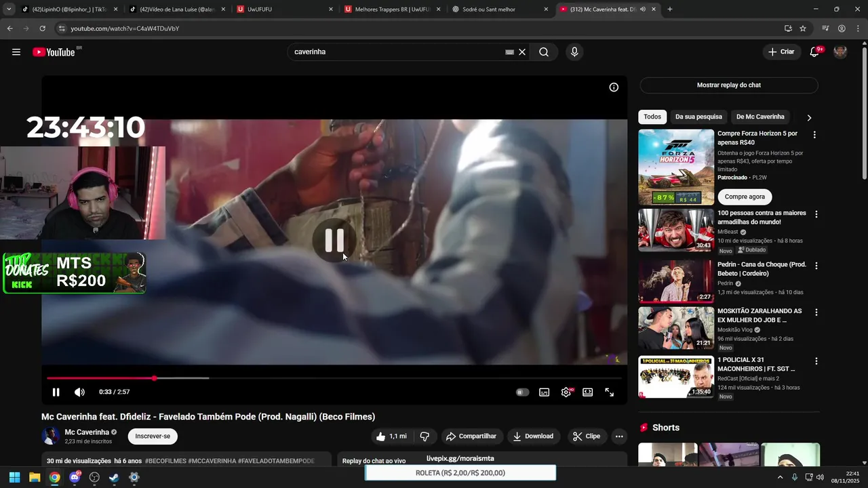This screenshot has height=488, width=868.
Task: Open the notifications bell
Action: coord(815,52)
